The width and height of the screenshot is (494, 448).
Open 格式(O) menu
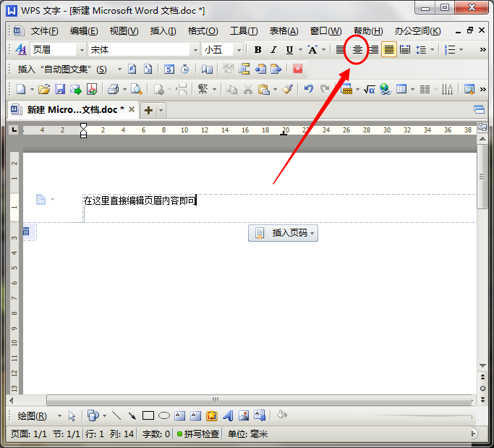tap(203, 31)
